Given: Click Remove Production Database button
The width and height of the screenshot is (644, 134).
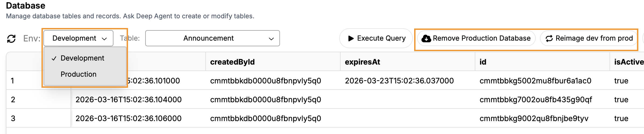Looking at the screenshot, I should [476, 38].
